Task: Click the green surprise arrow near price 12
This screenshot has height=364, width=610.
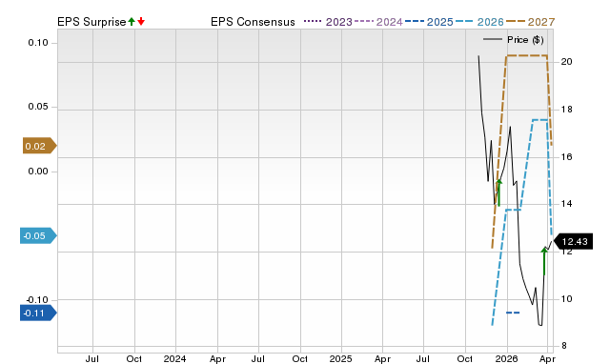Action: coord(544,261)
